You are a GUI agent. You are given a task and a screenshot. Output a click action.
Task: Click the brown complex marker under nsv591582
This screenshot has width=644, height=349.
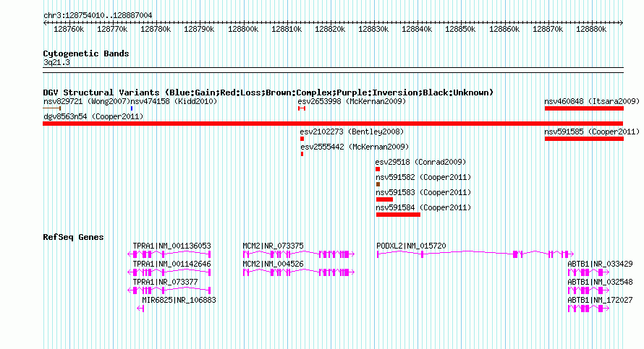tap(378, 184)
